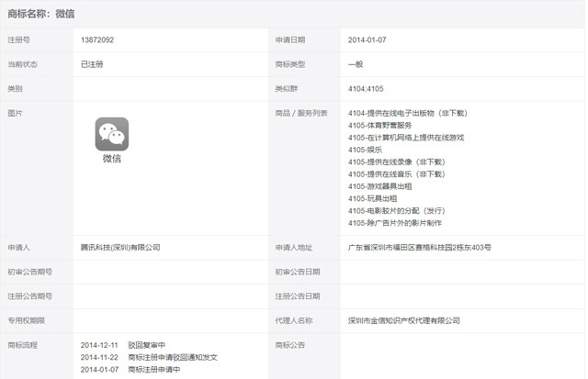The image size is (588, 379).
Task: Click the 初审公告期号 label
Action: [x=30, y=272]
